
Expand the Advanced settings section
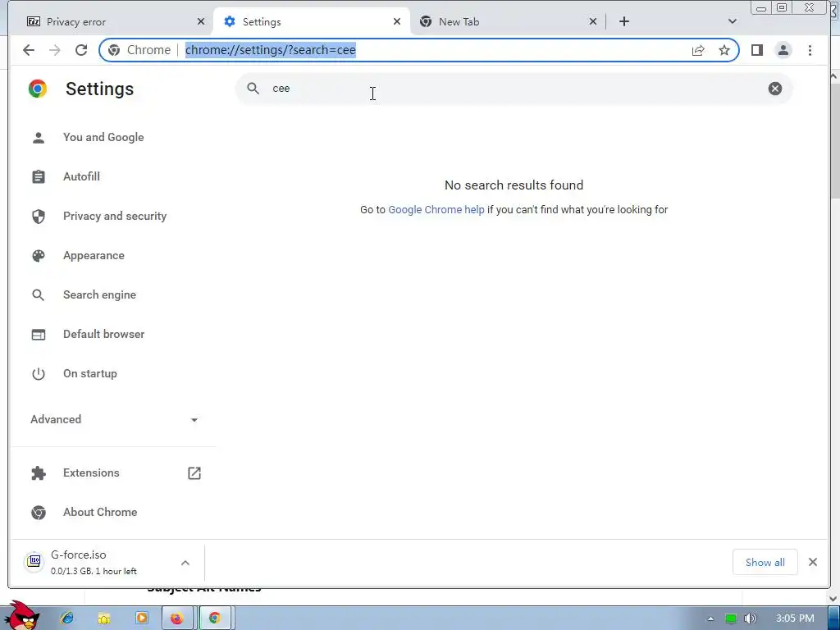tap(114, 419)
